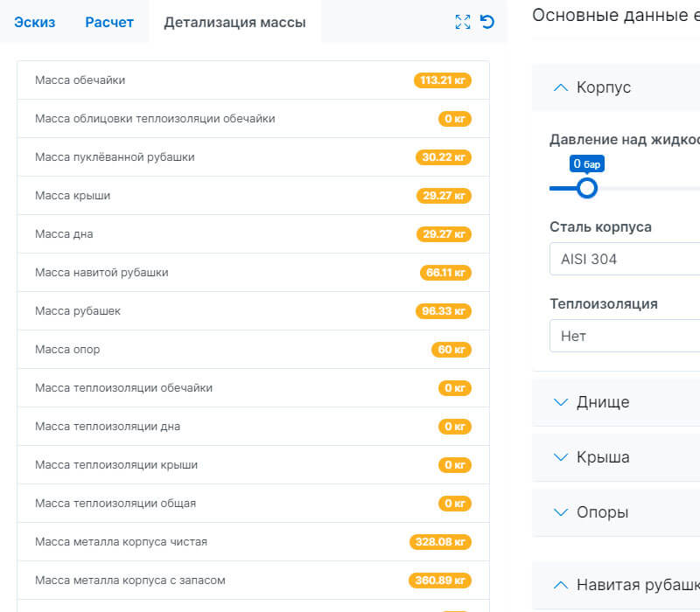This screenshot has width=700, height=612.
Task: Click the reset refresh arrow icon
Action: (x=487, y=22)
